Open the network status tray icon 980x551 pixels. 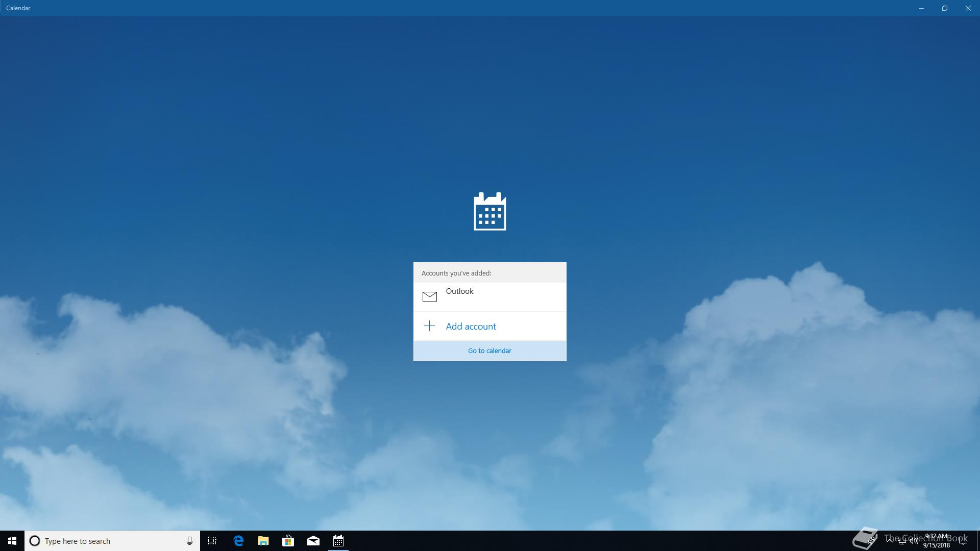tap(901, 541)
